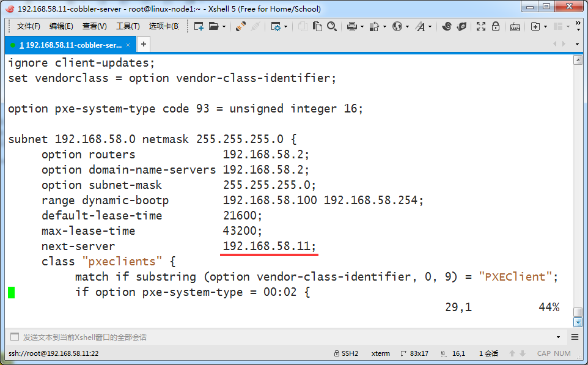Open the 查看(V) menu

[95, 26]
